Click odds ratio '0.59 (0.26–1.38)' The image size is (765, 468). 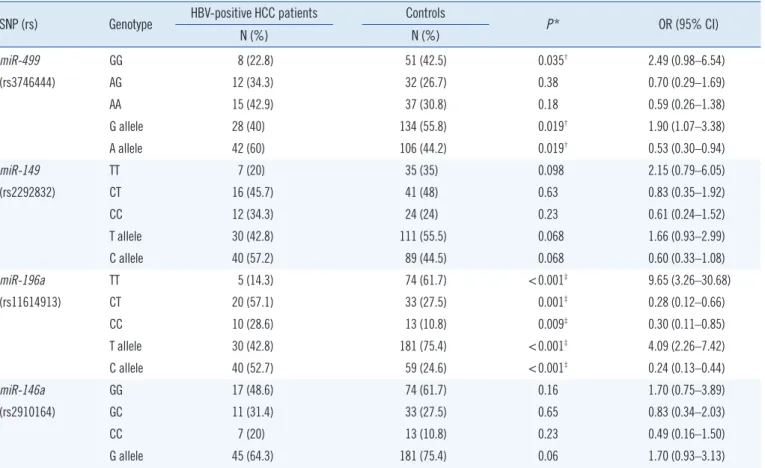pos(686,104)
